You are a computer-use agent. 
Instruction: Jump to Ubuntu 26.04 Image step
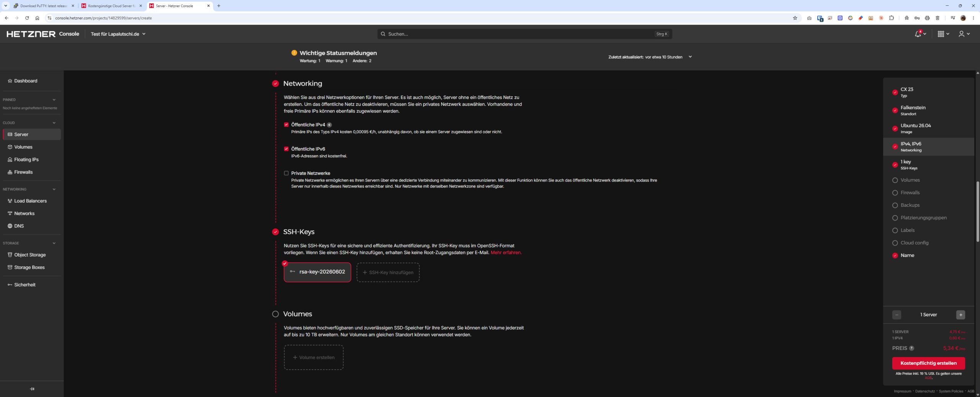click(x=928, y=128)
